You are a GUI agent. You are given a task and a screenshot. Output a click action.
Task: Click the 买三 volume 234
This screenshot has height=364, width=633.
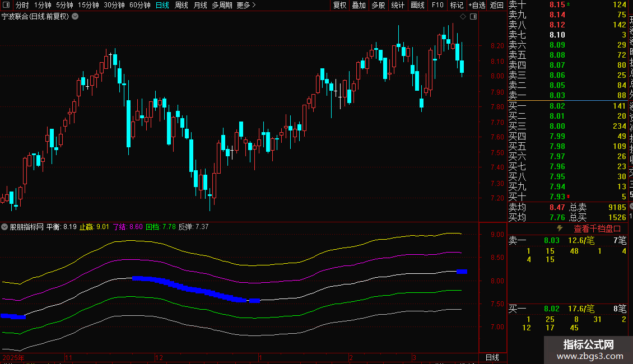(x=620, y=126)
